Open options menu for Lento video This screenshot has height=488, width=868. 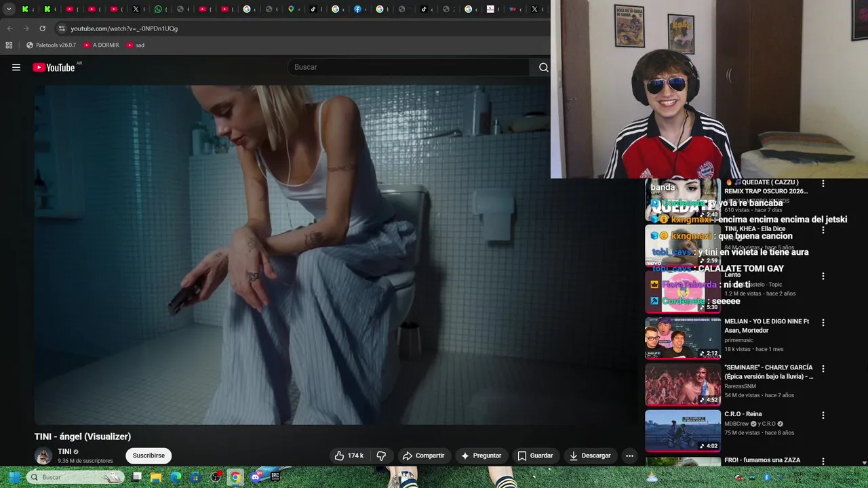coord(823,277)
